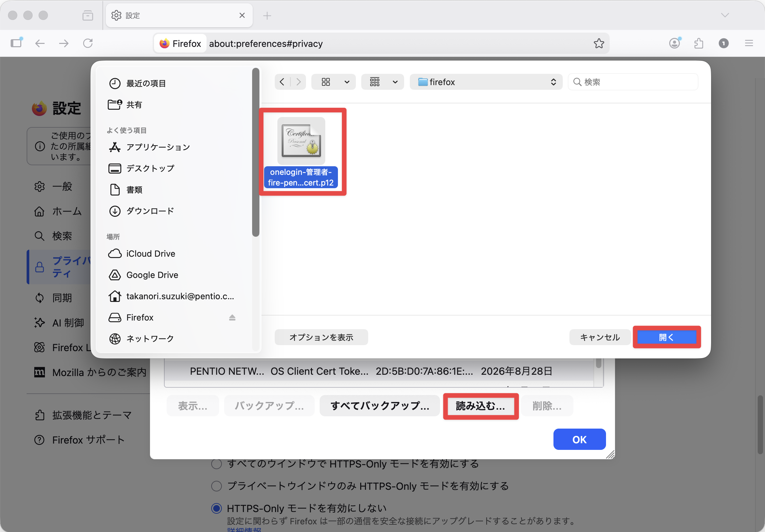Go forward in the file dialog
The width and height of the screenshot is (765, 532).
coord(298,82)
